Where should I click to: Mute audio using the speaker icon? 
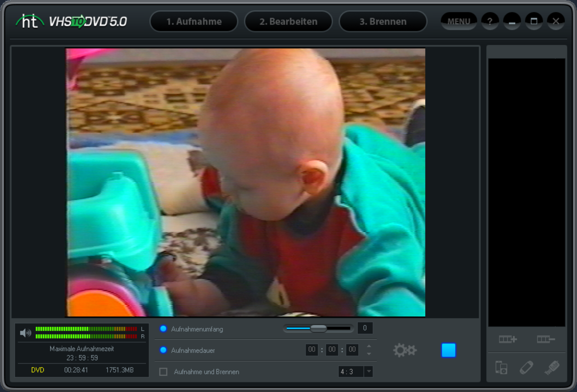tap(25, 333)
